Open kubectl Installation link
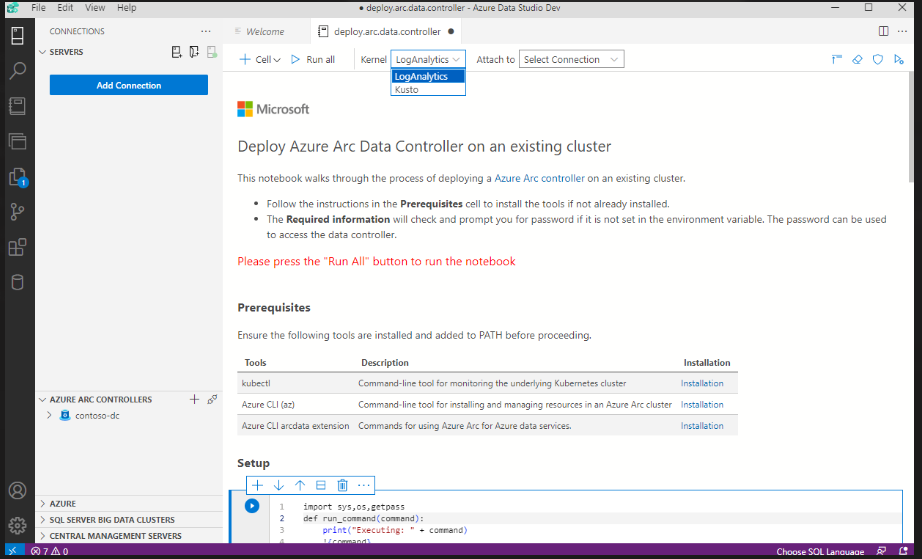This screenshot has height=559, width=922. click(x=702, y=383)
